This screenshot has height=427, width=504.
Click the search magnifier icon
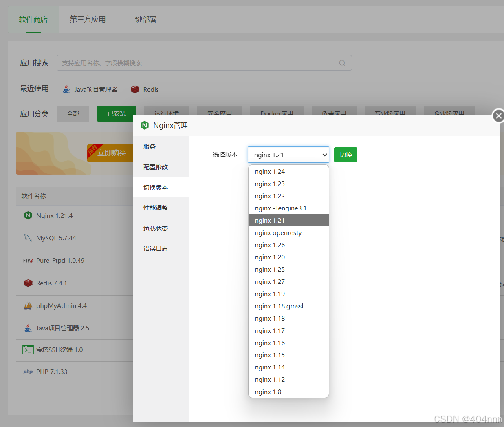click(x=342, y=63)
